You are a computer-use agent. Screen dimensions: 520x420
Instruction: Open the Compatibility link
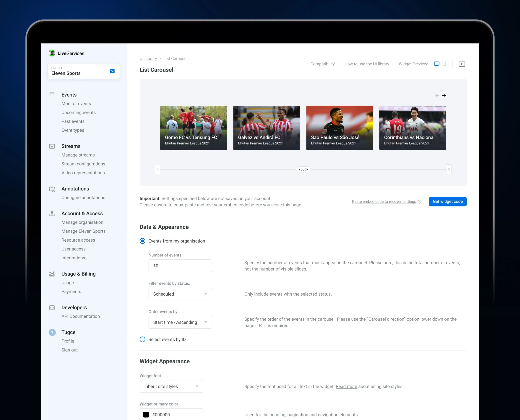click(x=322, y=64)
